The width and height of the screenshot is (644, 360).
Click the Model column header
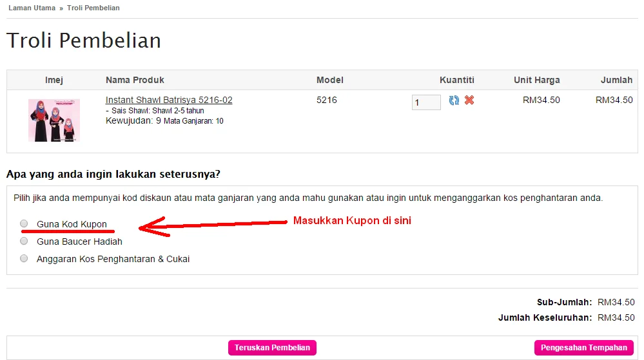click(330, 80)
